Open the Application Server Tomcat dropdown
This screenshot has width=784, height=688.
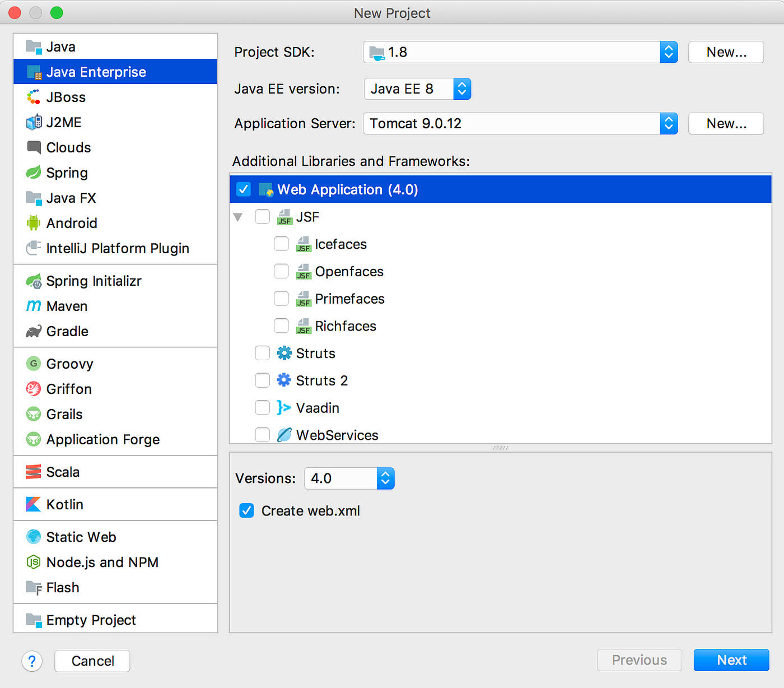[x=520, y=124]
